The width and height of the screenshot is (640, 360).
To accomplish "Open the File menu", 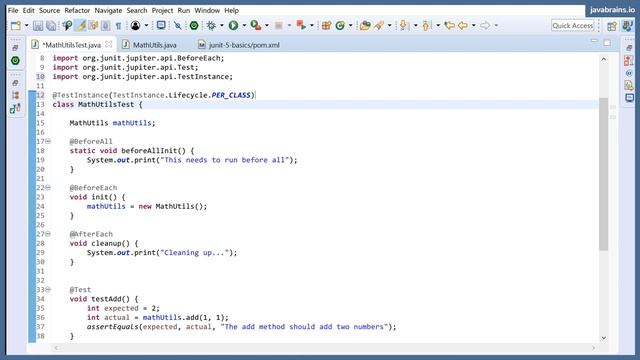I will coord(13,10).
